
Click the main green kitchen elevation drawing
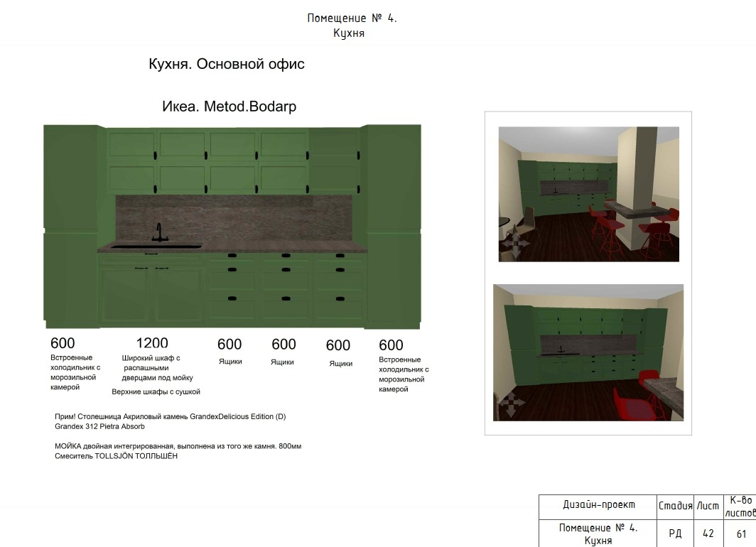point(232,227)
